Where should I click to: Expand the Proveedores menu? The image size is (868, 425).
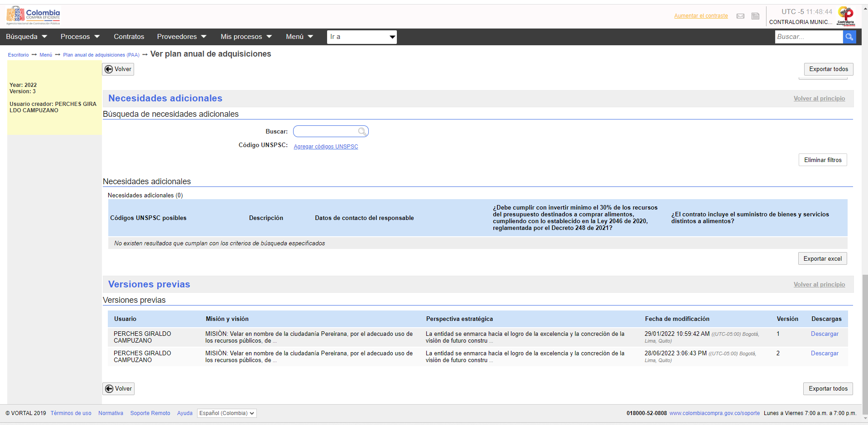click(x=182, y=37)
